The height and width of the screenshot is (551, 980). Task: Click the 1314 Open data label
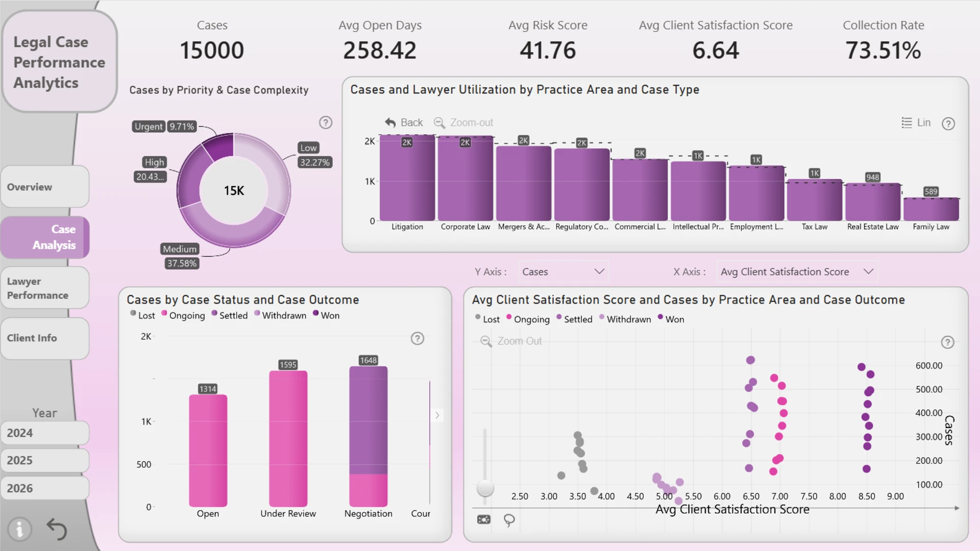208,389
